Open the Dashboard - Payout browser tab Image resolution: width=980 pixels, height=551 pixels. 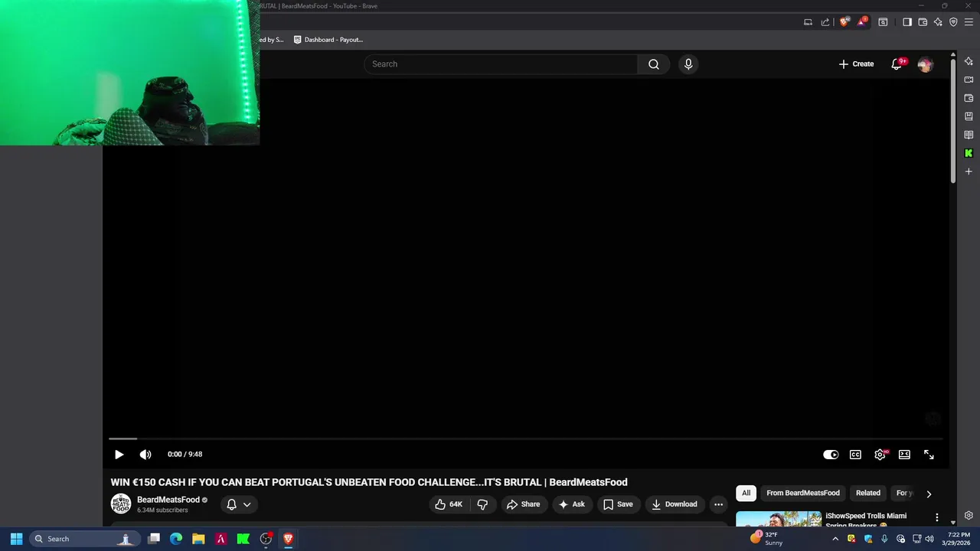329,40
